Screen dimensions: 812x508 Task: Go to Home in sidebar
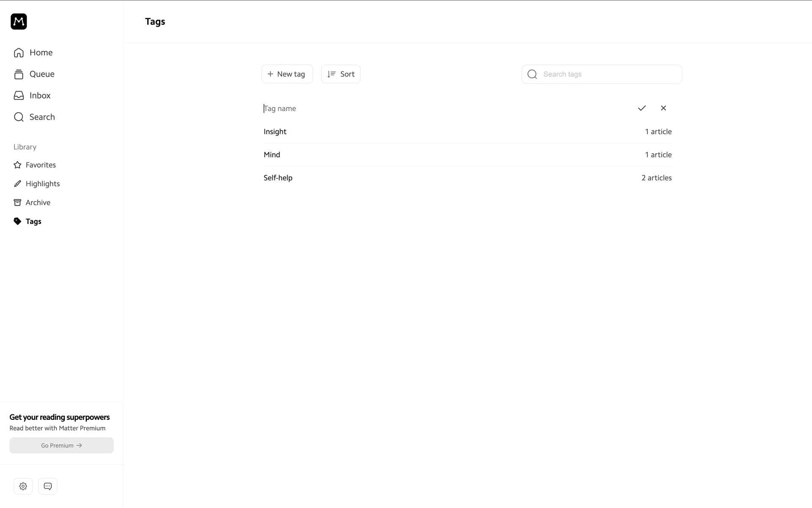[41, 52]
